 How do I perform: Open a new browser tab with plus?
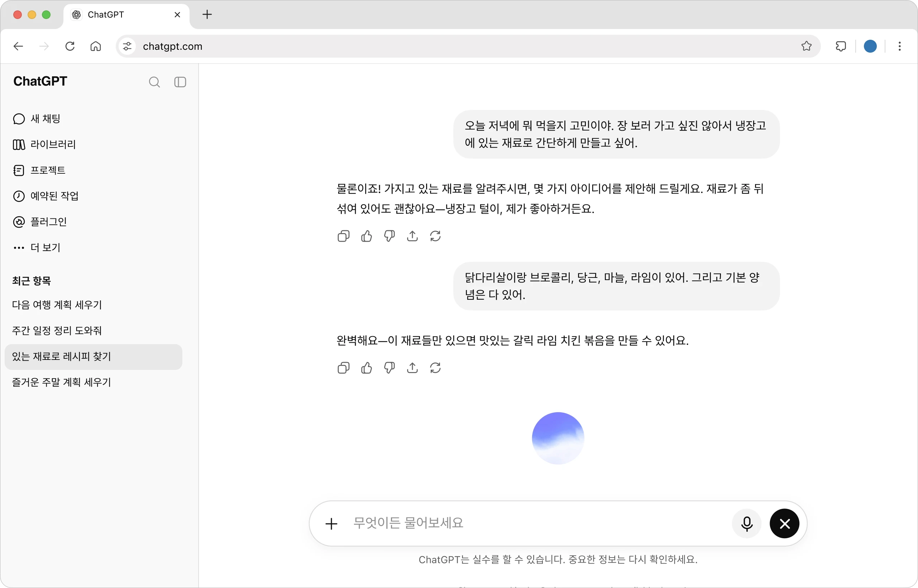(x=207, y=15)
